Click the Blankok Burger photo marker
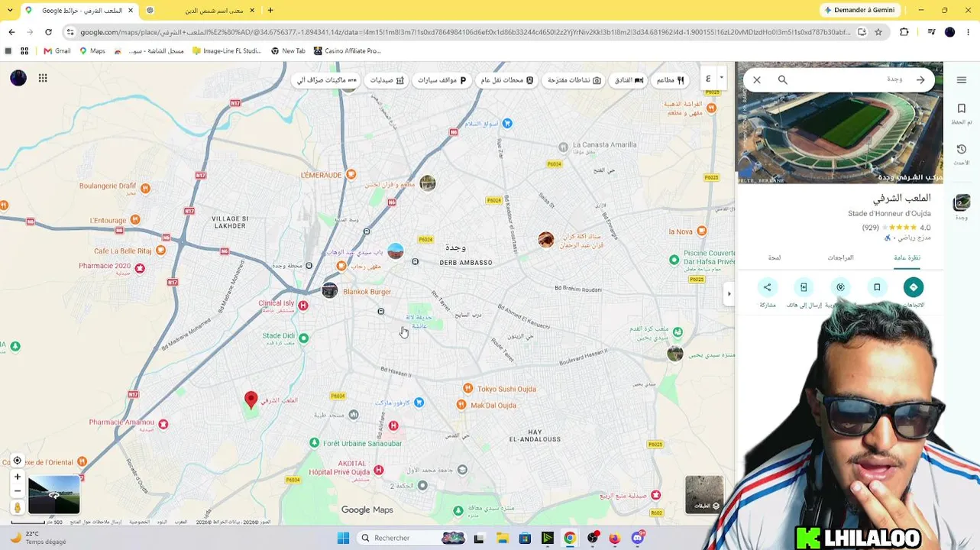This screenshot has width=980, height=550. point(329,290)
